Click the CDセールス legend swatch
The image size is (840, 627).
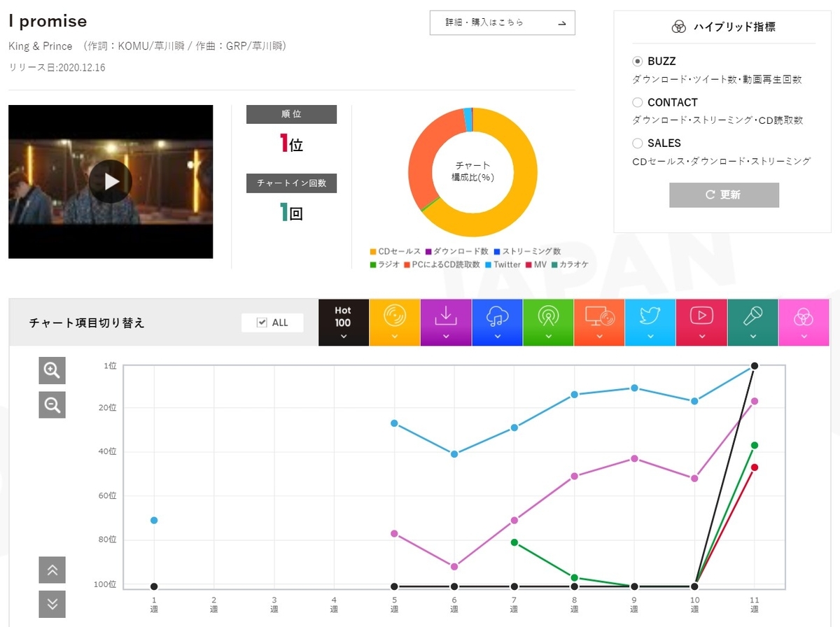point(372,251)
